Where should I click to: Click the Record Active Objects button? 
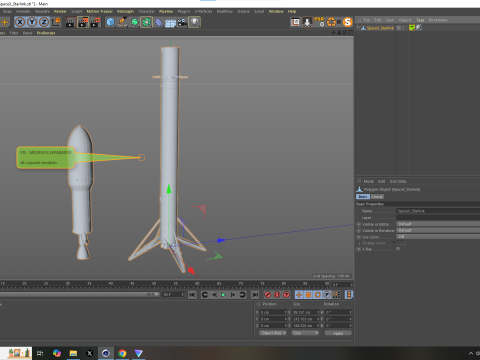click(x=267, y=295)
